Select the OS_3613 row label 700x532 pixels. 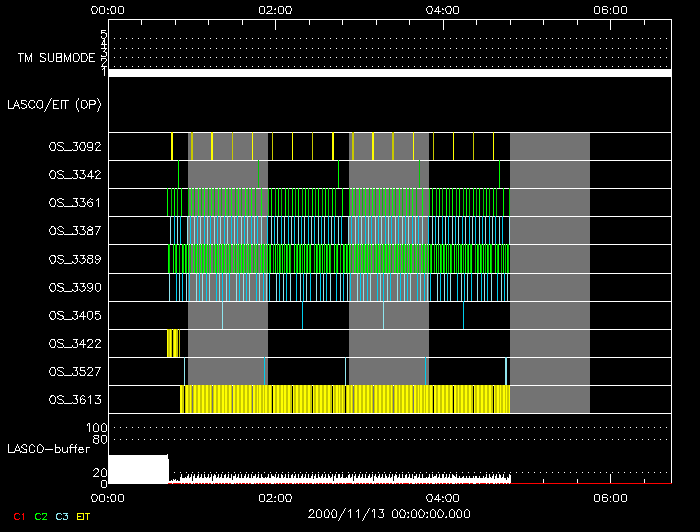tap(74, 400)
